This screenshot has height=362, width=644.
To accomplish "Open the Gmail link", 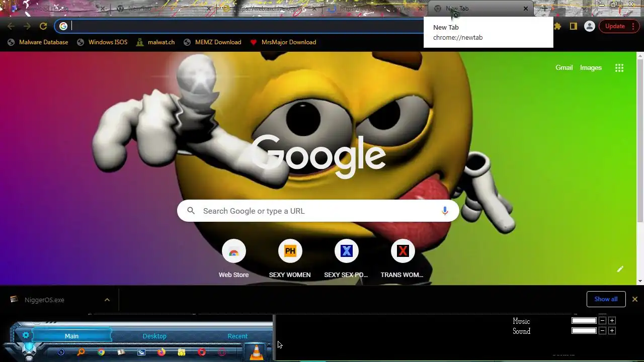I will (564, 68).
